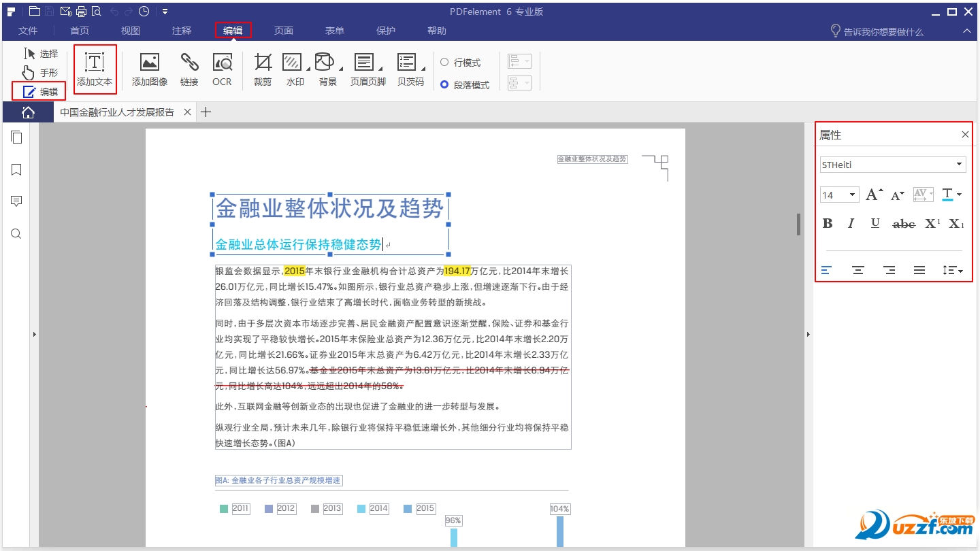Toggle bold formatting
The image size is (980, 551).
click(828, 224)
